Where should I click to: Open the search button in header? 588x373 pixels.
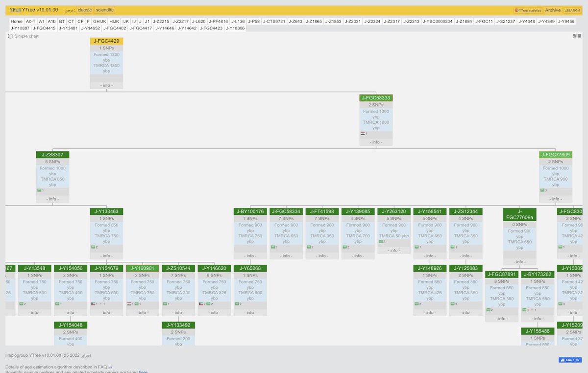571,10
